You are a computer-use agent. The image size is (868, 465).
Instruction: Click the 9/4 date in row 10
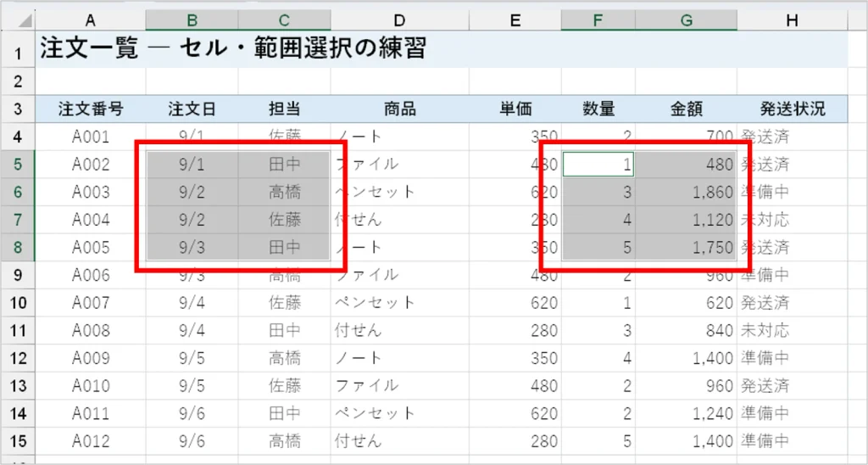pyautogui.click(x=192, y=303)
